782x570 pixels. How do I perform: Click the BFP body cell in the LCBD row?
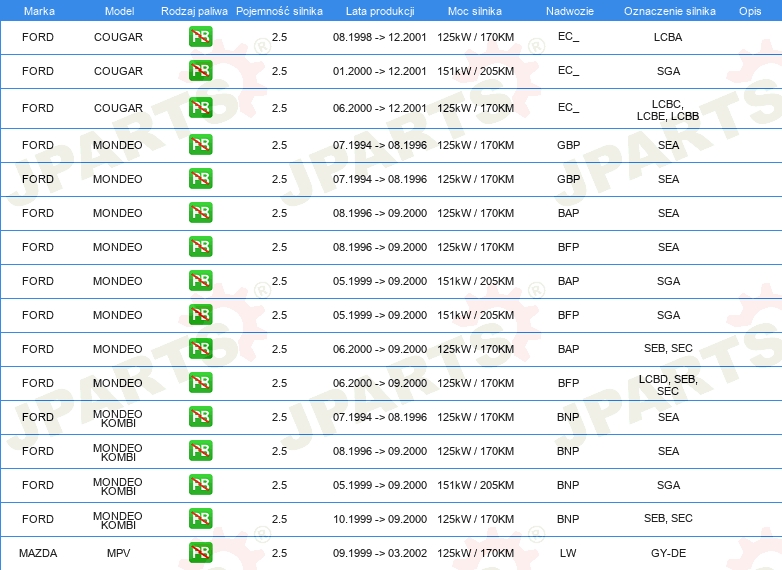coord(569,383)
